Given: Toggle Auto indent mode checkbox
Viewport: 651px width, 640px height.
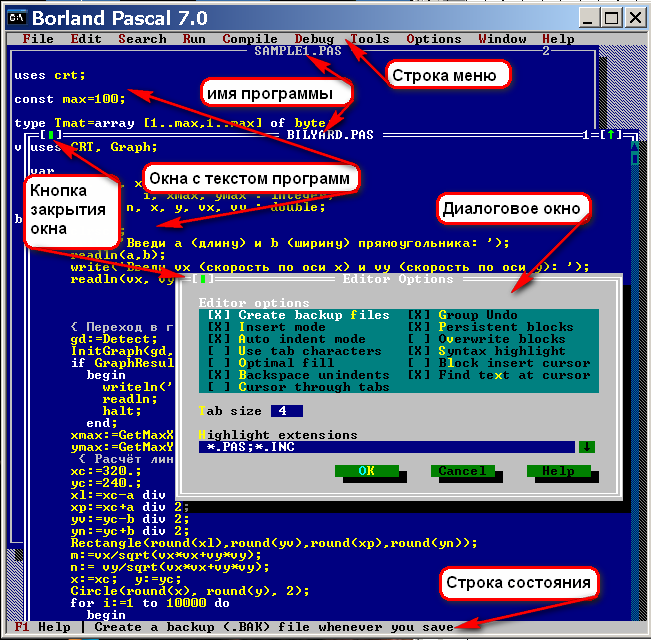Looking at the screenshot, I should coord(286,339).
